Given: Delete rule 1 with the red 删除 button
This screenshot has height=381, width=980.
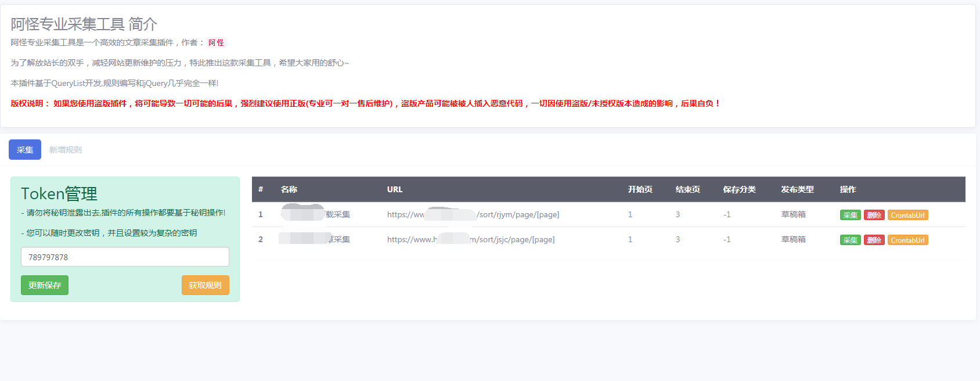Looking at the screenshot, I should (874, 215).
